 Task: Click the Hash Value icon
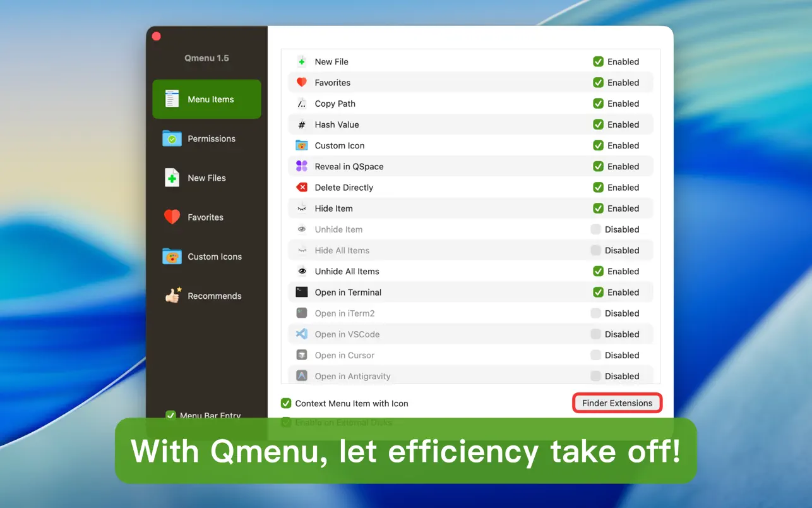(x=302, y=124)
